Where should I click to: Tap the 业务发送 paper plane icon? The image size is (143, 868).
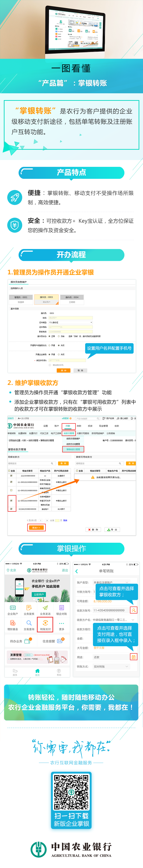45,608
